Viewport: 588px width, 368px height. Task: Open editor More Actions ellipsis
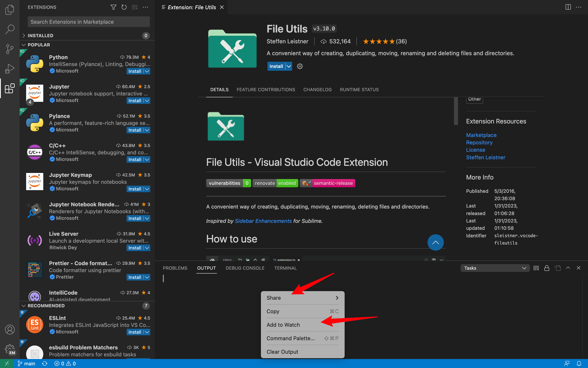579,7
